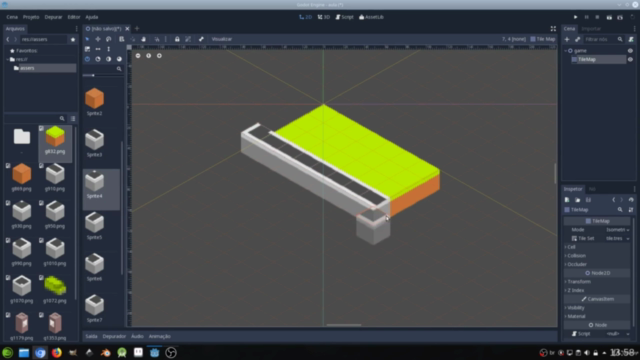This screenshot has height=360, width=640.
Task: Open the Animação bottom panel
Action: point(160,336)
